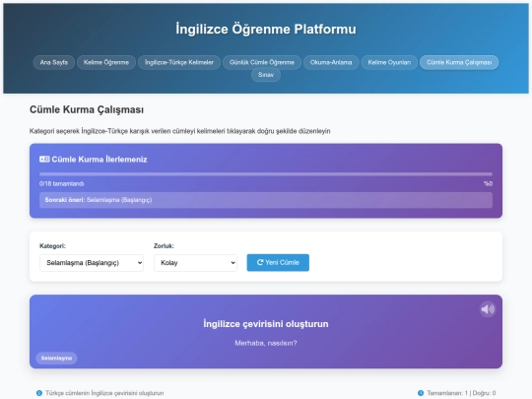The height and width of the screenshot is (399, 532).
Task: Select Cümle Kurma Çalışması tab
Action: coord(459,62)
